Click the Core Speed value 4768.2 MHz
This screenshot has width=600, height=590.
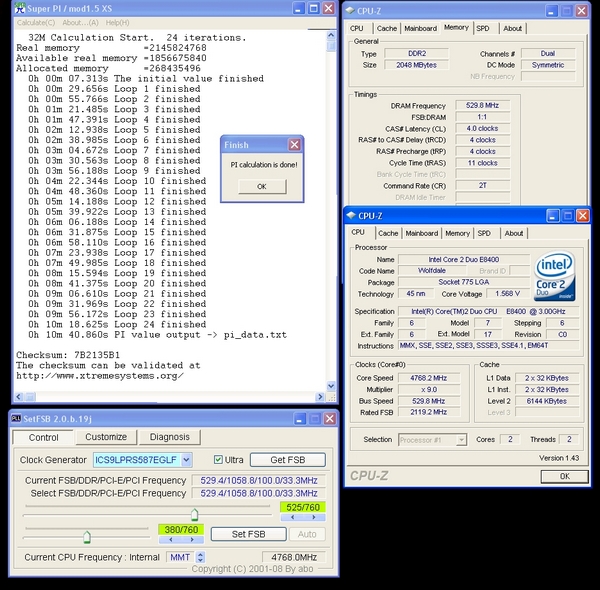[429, 378]
